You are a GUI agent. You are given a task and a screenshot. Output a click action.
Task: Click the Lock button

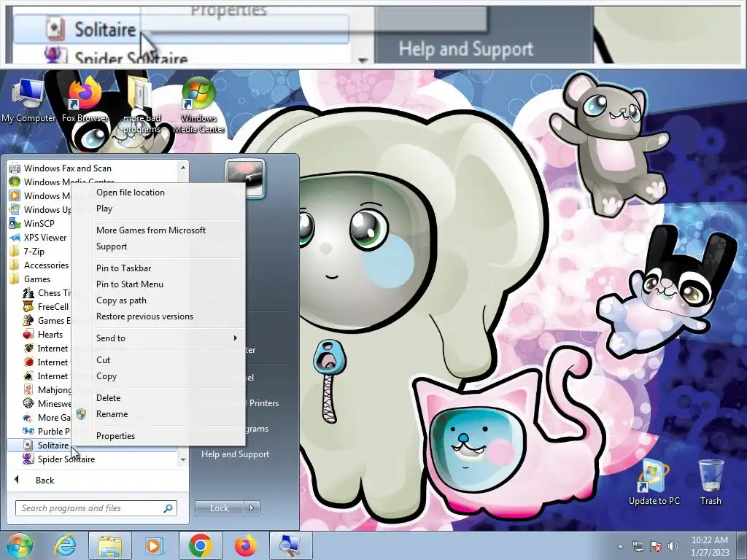pos(219,508)
